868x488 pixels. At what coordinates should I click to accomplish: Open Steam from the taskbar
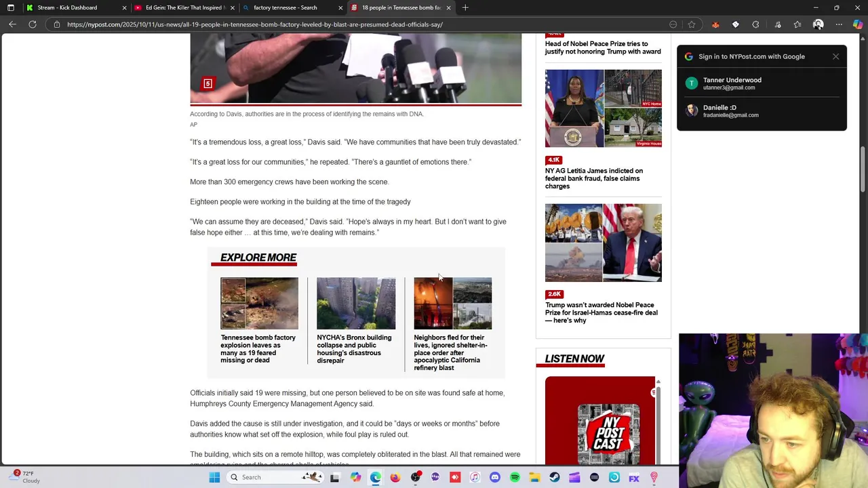coord(554,477)
